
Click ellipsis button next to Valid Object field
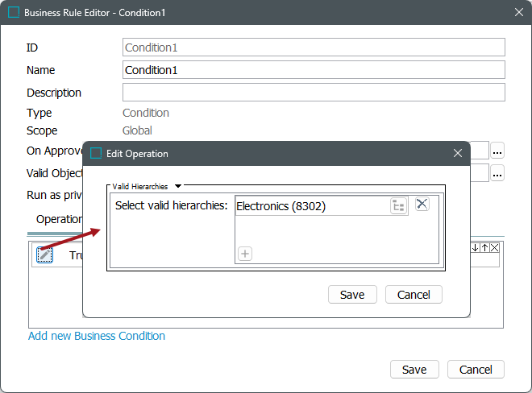tap(497, 173)
